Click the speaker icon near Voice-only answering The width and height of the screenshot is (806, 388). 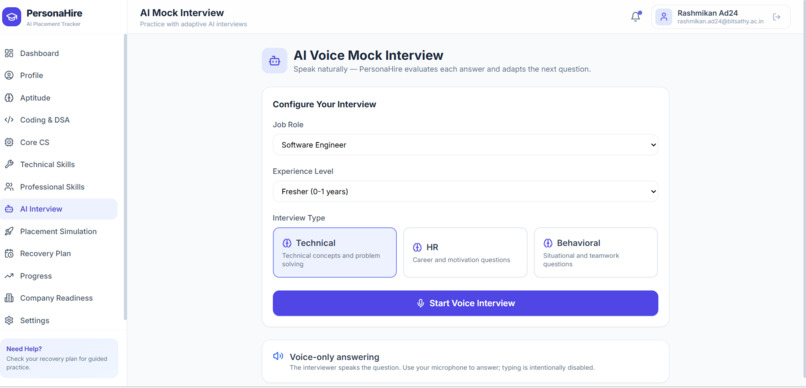pyautogui.click(x=278, y=356)
